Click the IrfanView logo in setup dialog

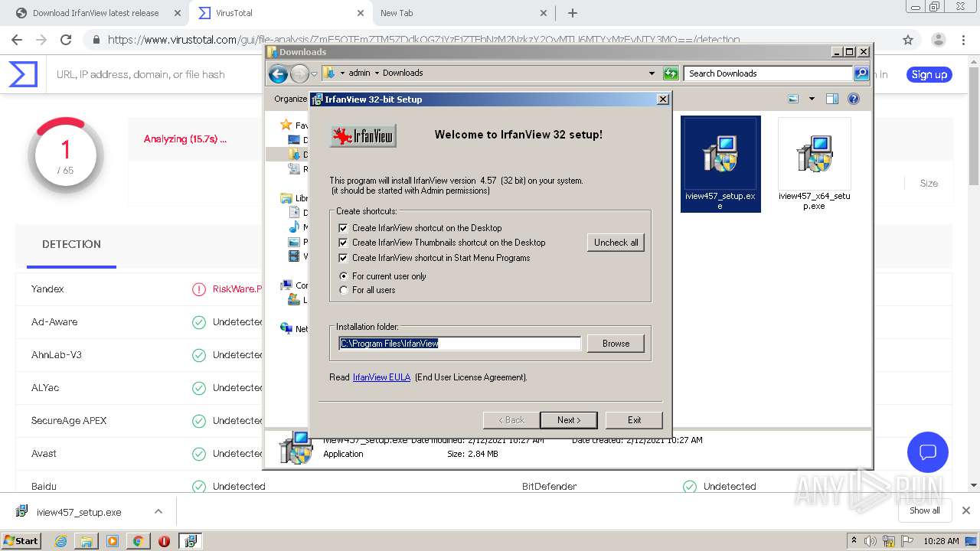363,136
